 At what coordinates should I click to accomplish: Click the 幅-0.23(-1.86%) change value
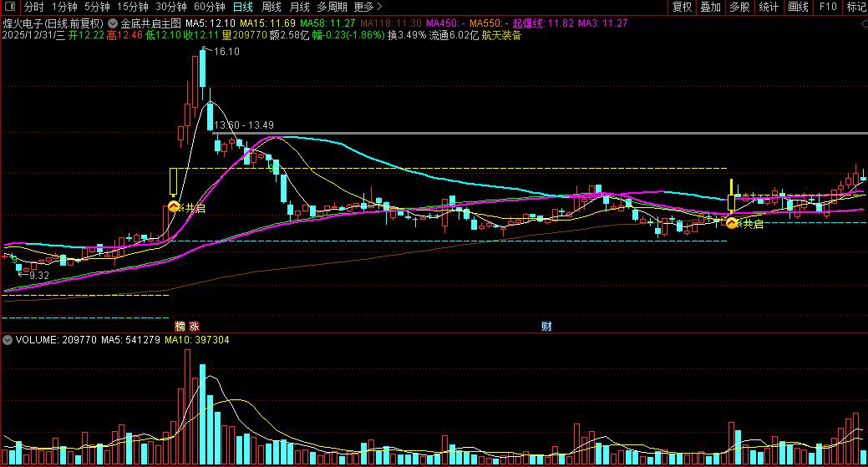[348, 35]
